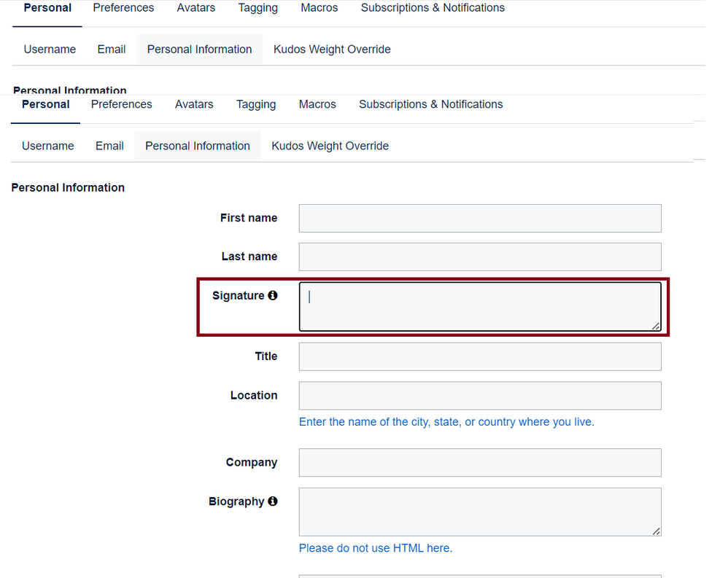Screen dimensions: 728x578
Task: Click the Biography info icon
Action: pos(273,501)
